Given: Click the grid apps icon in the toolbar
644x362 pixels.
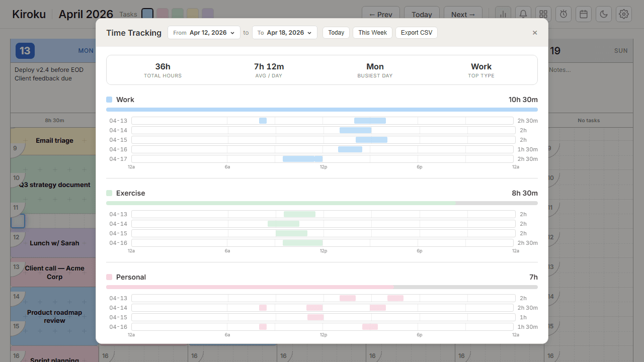Looking at the screenshot, I should click(543, 14).
